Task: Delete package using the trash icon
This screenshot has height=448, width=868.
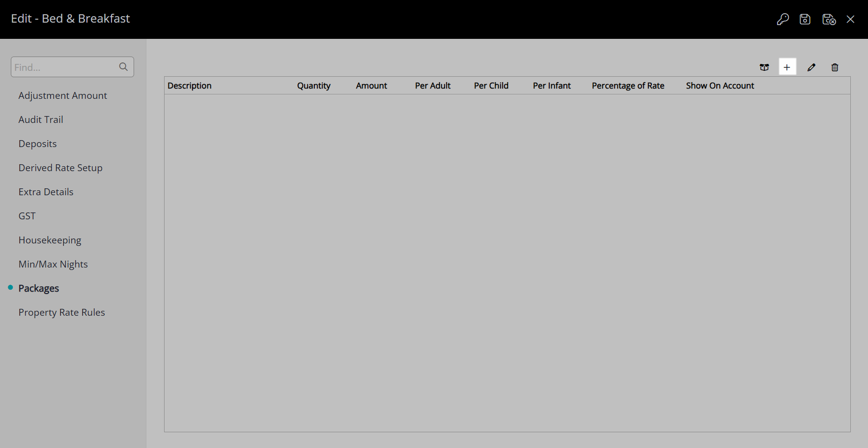Action: point(835,67)
